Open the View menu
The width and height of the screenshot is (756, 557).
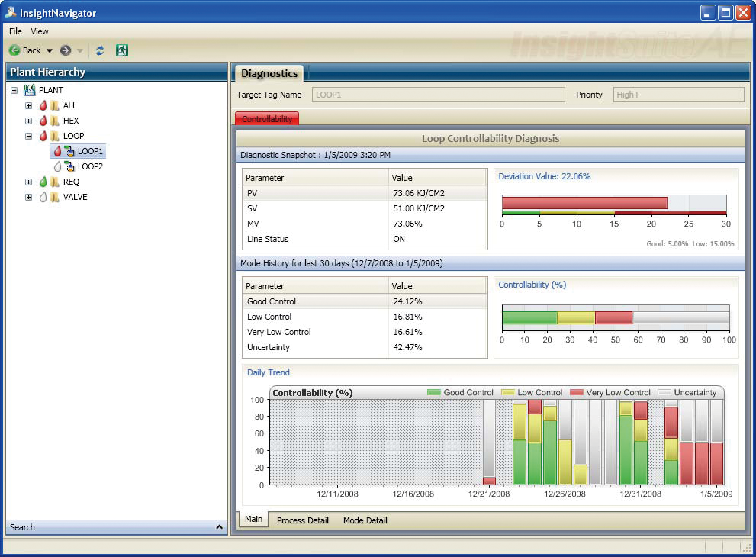39,31
